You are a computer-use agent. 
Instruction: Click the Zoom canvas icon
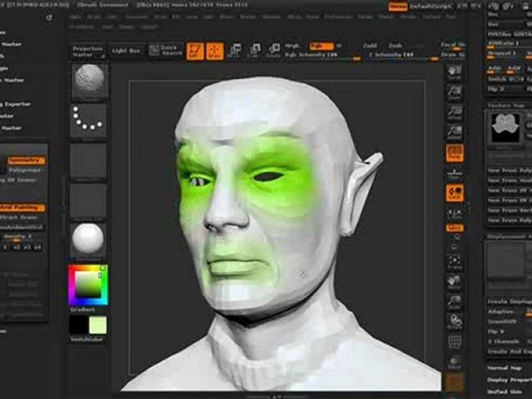(x=454, y=93)
